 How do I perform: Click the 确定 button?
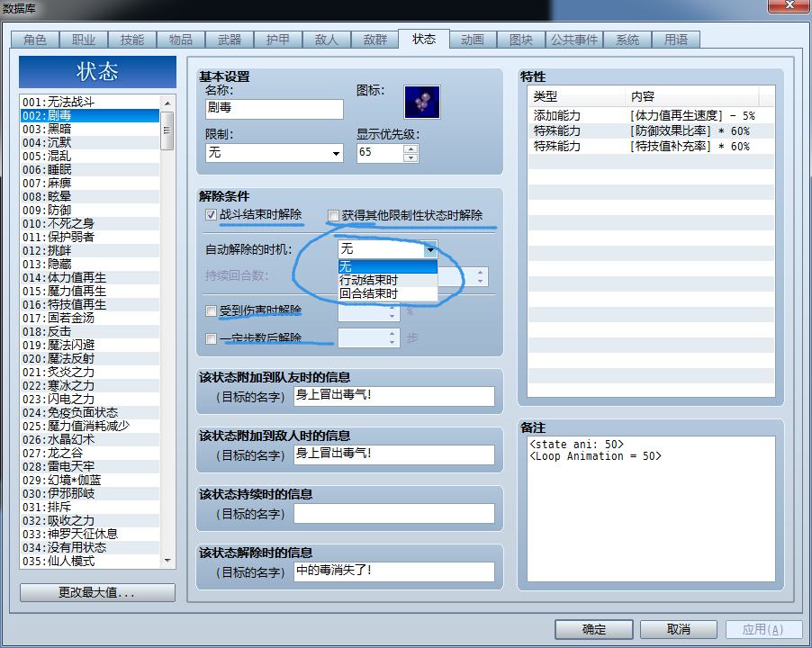pyautogui.click(x=594, y=630)
